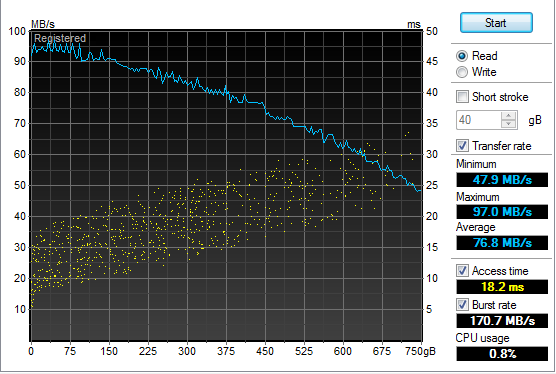Click the MB/s axis unit label
The width and height of the screenshot is (556, 374).
(x=43, y=24)
